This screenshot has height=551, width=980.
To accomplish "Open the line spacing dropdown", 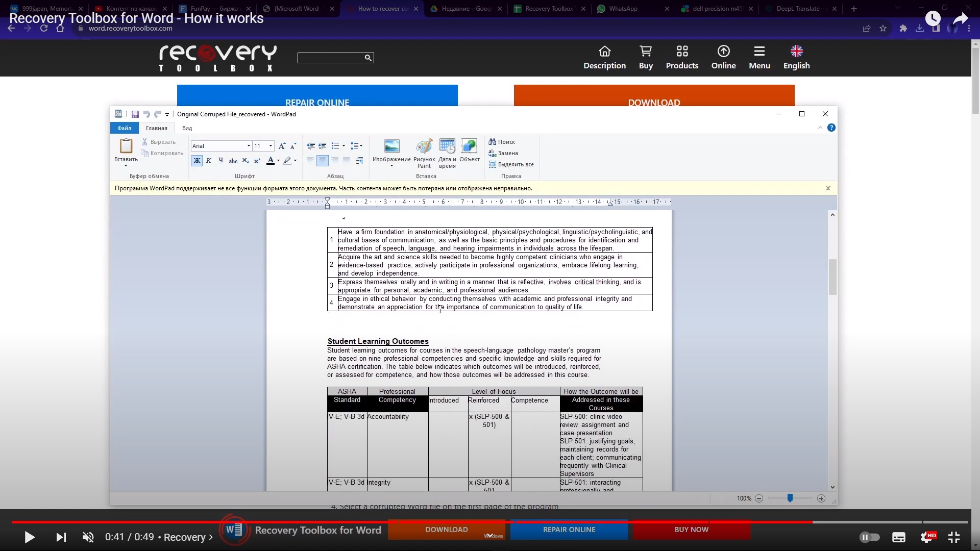I will click(x=357, y=146).
